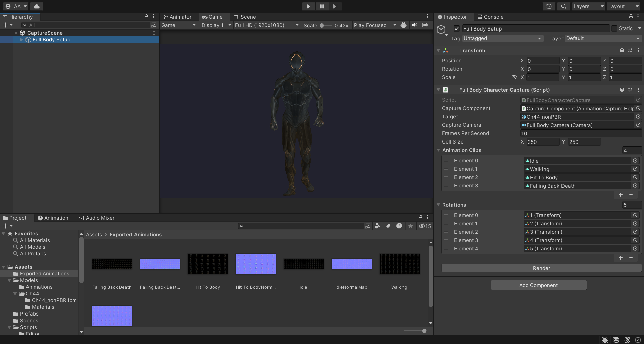Expand the Full Body Setup object
The width and height of the screenshot is (644, 344).
22,40
